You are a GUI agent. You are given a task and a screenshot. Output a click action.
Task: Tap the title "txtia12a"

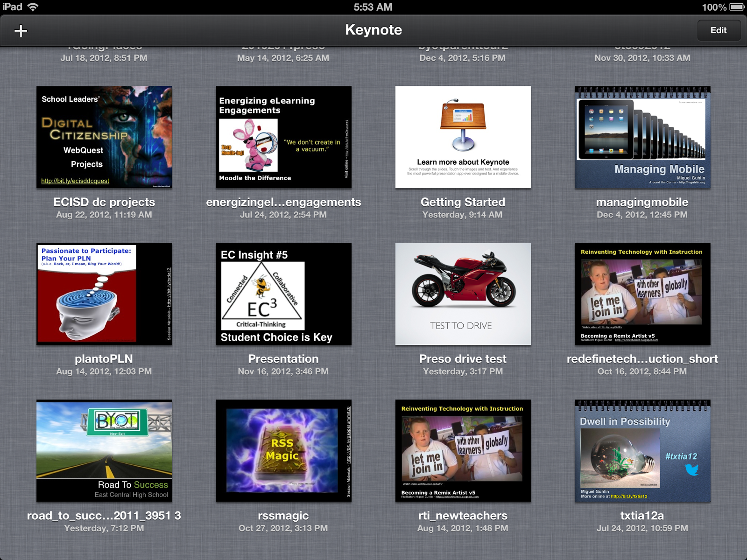coord(642,516)
